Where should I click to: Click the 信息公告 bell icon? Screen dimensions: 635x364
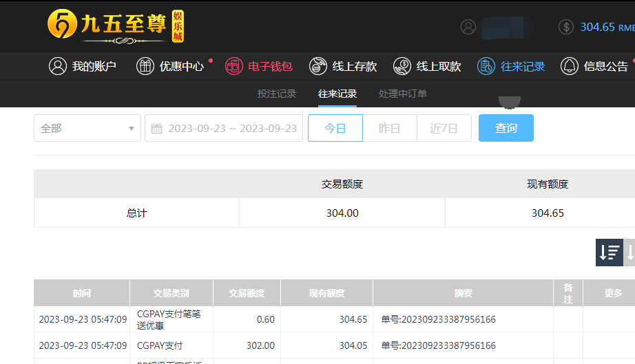pyautogui.click(x=570, y=66)
